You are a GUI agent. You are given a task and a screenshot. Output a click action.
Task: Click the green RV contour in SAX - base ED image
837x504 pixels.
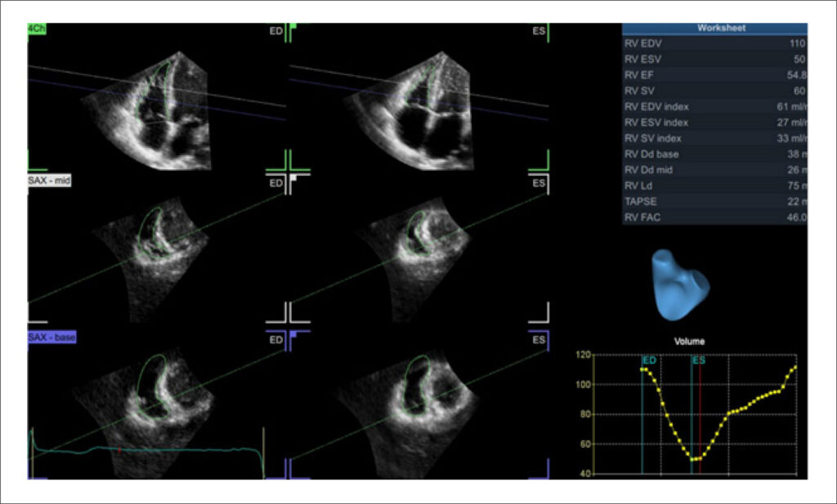pos(154,386)
